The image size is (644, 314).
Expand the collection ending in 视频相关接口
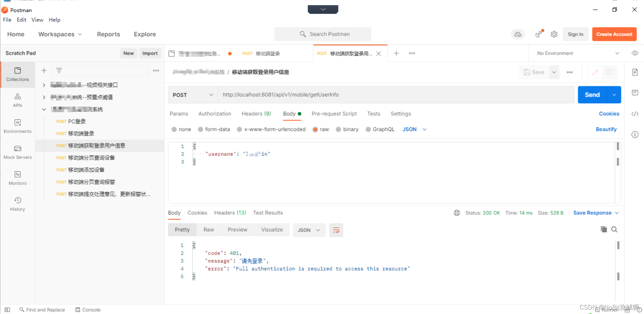[x=44, y=85]
